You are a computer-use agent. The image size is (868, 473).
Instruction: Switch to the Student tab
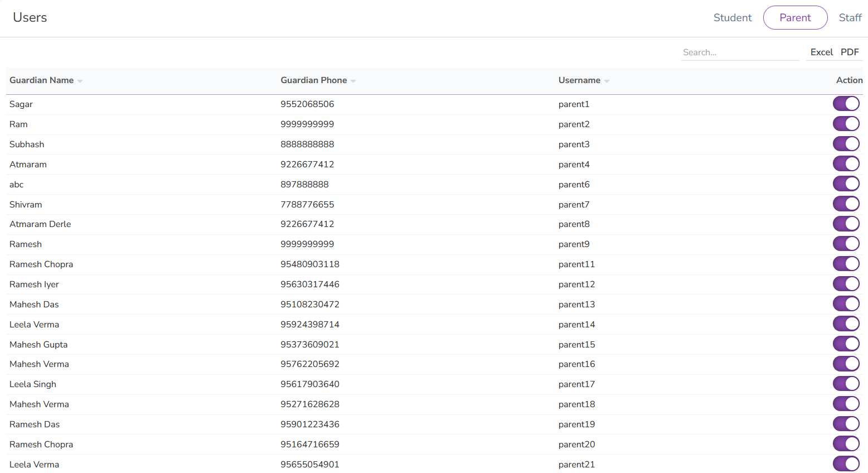(x=732, y=18)
